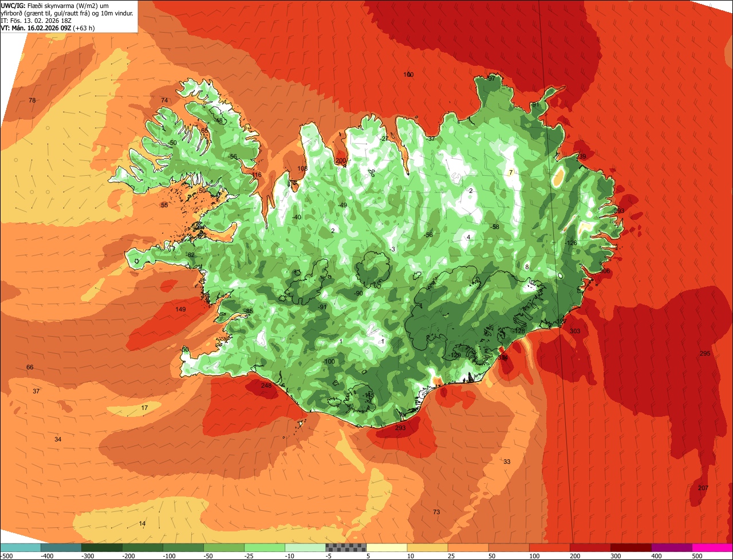Screen dimensions: 733x560
Task: Select the light green -25 to -10 legend swatch
Action: point(265,547)
